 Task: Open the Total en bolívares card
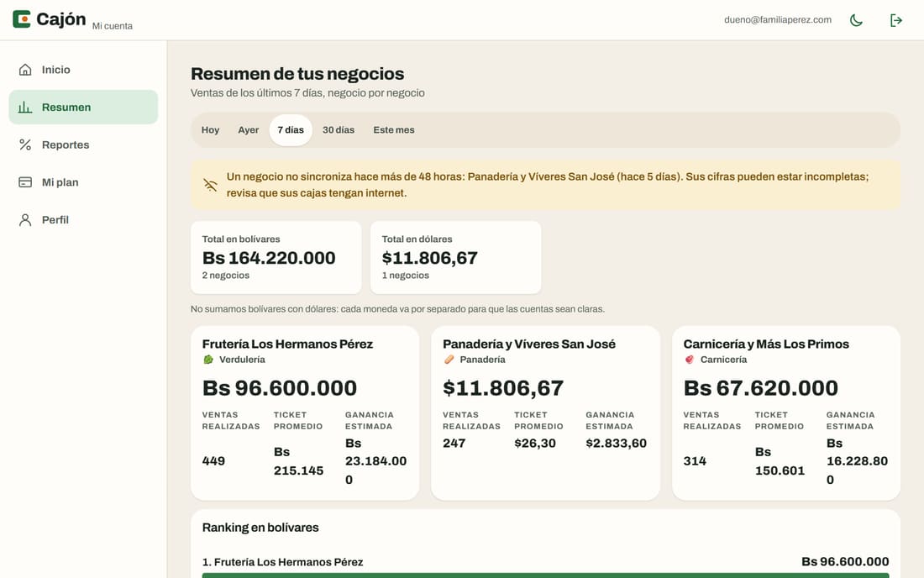click(276, 257)
